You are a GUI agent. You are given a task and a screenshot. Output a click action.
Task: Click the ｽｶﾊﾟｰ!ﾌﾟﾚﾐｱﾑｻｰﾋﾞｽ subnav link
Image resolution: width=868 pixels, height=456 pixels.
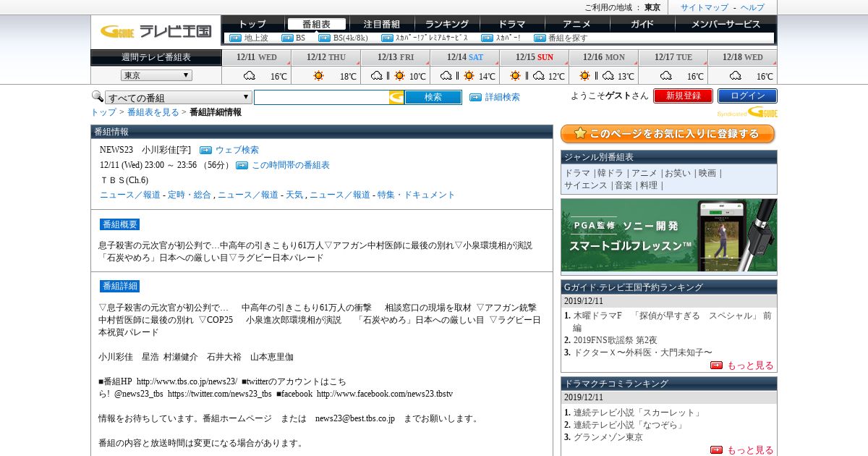pos(432,38)
